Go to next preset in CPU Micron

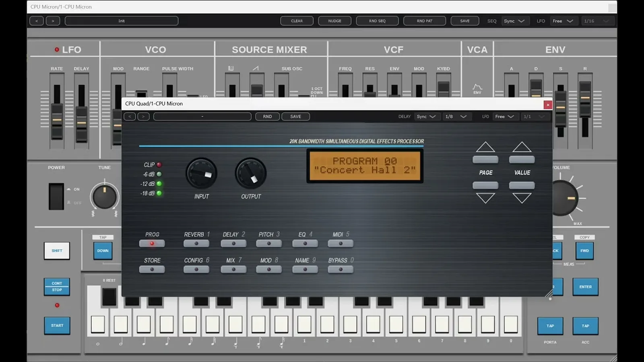click(53, 21)
